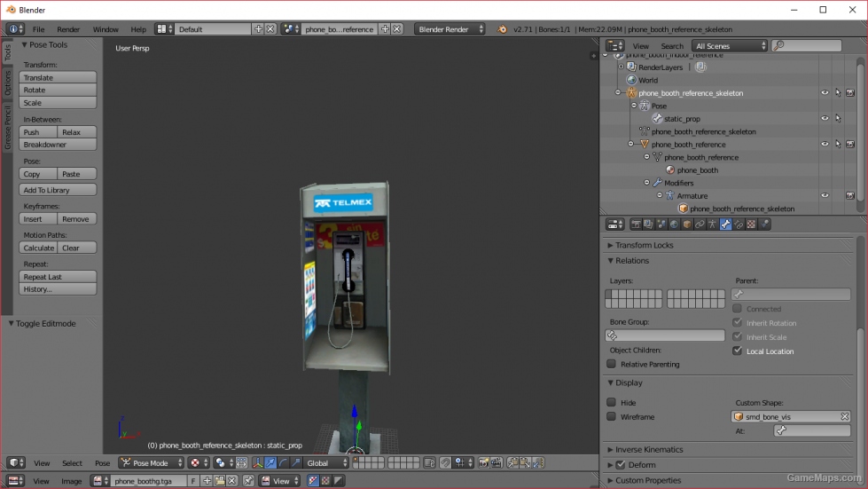Screen dimensions: 868x489
Task: Toggle visibility eye of phone_booth_reference_skeleton
Action: [x=825, y=93]
